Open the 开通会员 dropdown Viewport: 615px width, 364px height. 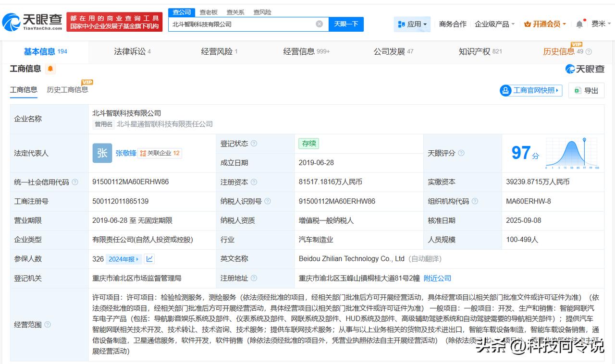click(x=545, y=24)
